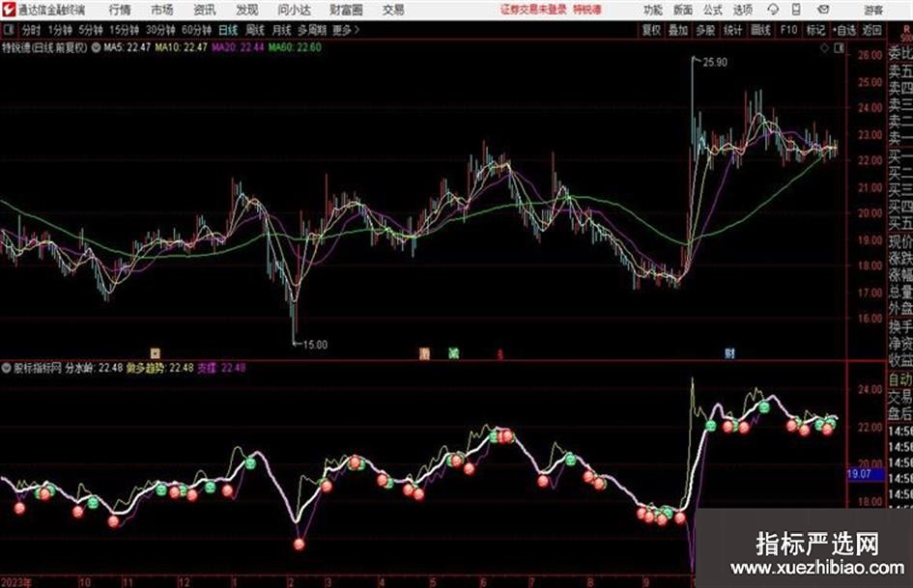Image resolution: width=913 pixels, height=588 pixels.
Task: Open the mail envelope icon
Action: (x=823, y=10)
